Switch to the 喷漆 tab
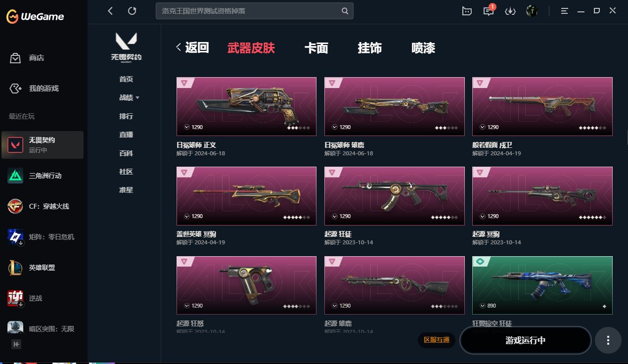This screenshot has width=628, height=364. click(x=423, y=48)
